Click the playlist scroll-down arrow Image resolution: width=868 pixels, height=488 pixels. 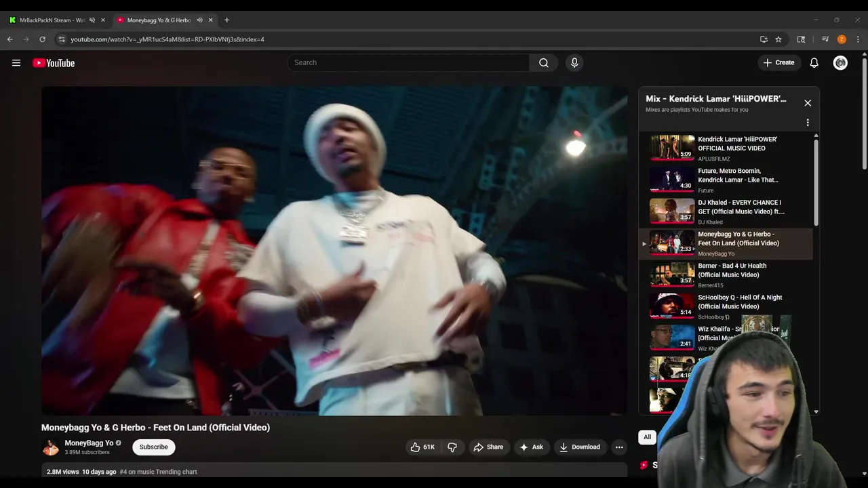(x=816, y=411)
